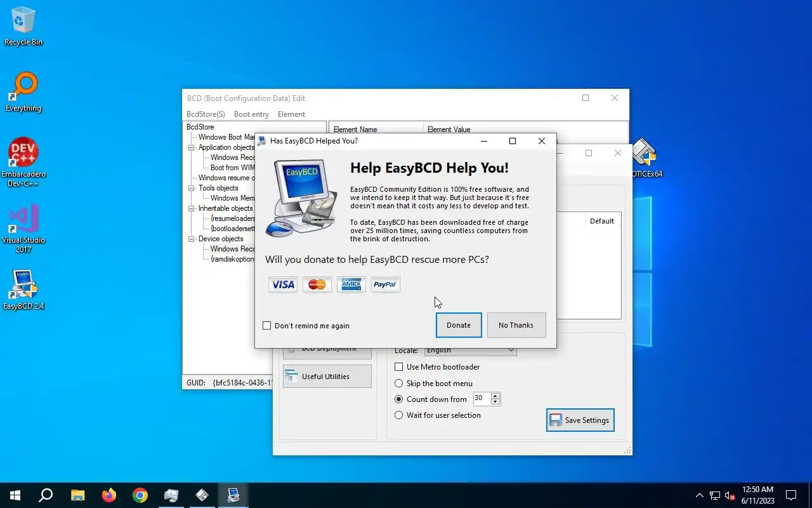Open the BcdStore(S) menu

206,114
